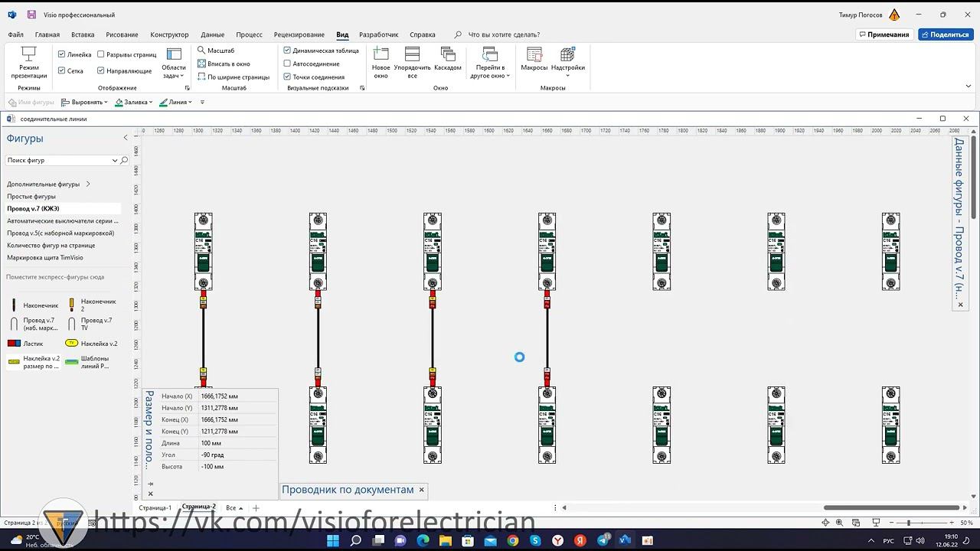Open Telegram from the taskbar
This screenshot has height=551, width=980.
pyautogui.click(x=603, y=540)
